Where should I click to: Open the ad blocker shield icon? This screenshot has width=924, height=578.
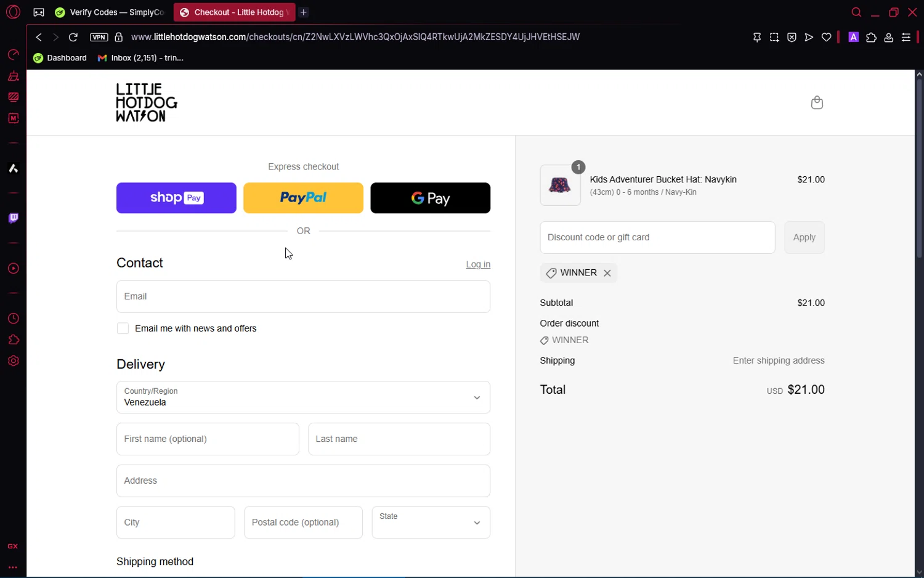792,37
